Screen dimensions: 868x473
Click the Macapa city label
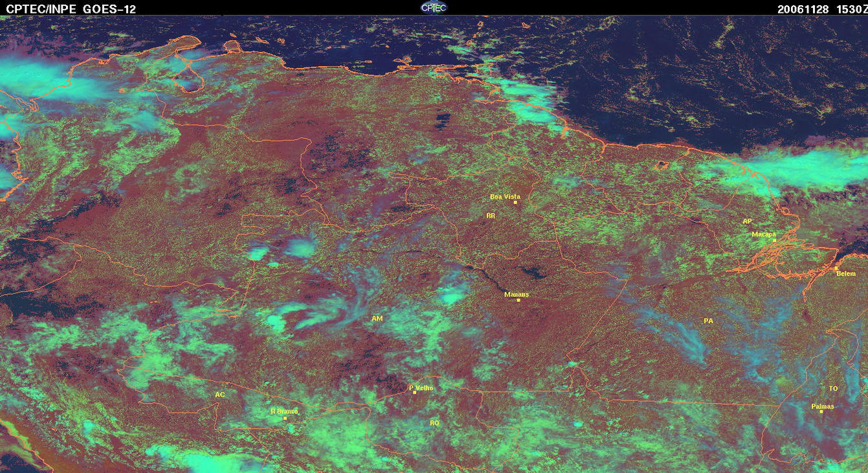[x=764, y=234]
